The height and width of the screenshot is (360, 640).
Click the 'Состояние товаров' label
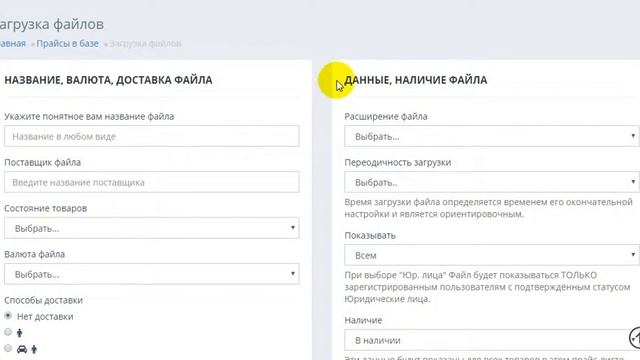pos(45,208)
